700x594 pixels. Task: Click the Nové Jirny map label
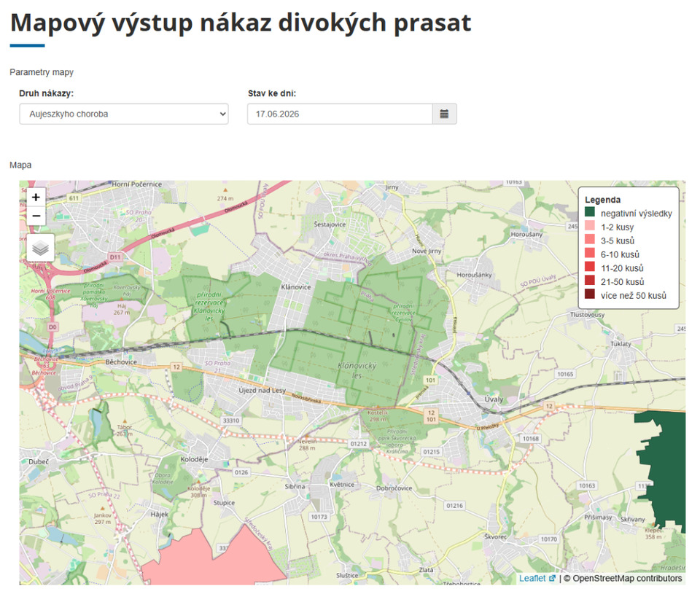coord(427,251)
